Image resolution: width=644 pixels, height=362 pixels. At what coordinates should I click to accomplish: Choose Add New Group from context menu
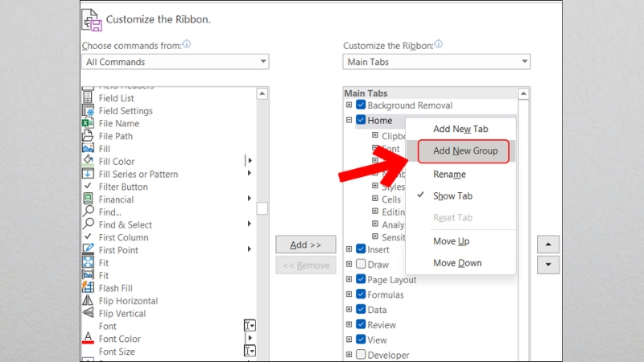coord(464,150)
